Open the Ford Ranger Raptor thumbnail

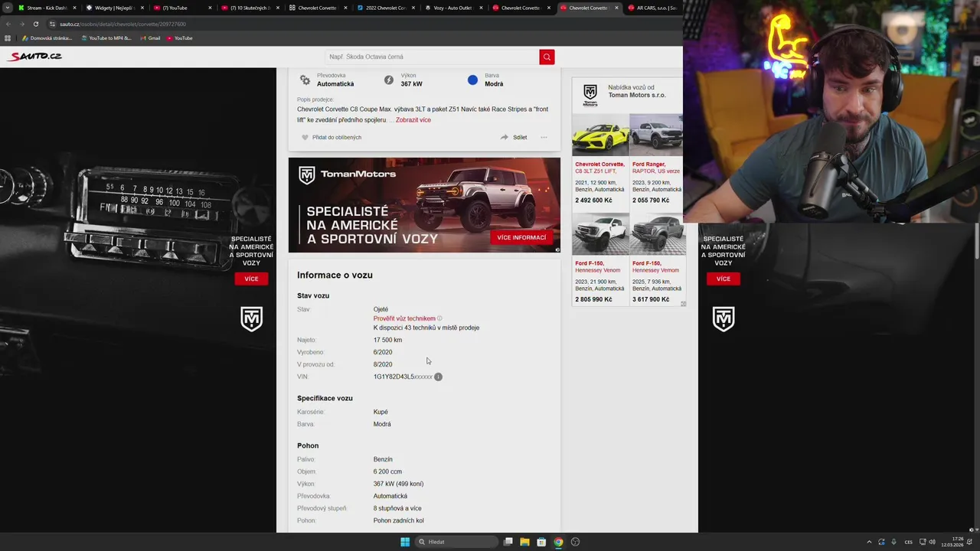point(656,135)
